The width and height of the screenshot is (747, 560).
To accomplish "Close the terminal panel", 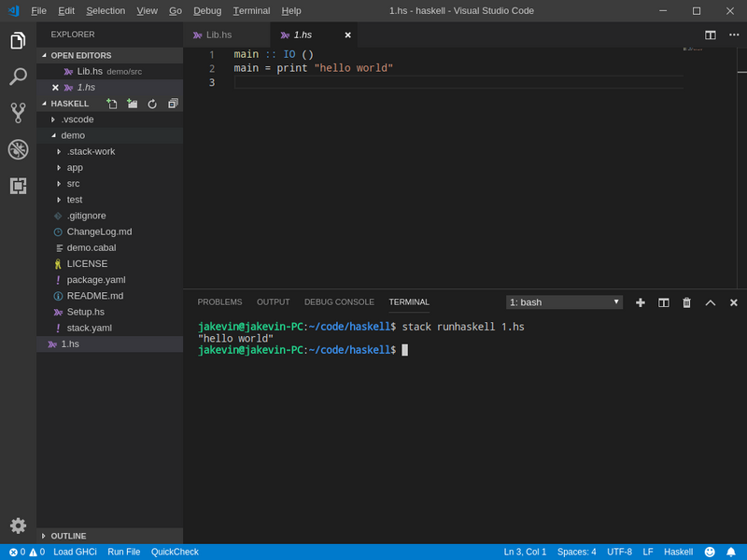I will (734, 302).
